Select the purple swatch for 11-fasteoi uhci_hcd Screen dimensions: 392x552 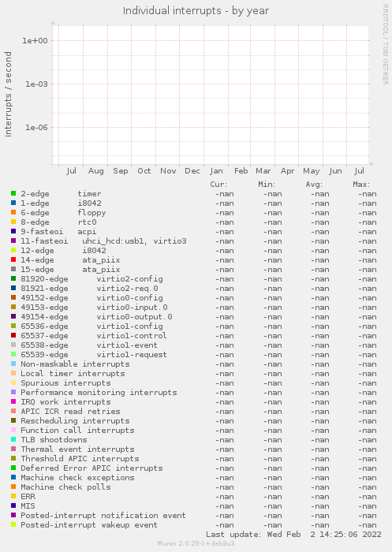click(x=13, y=241)
